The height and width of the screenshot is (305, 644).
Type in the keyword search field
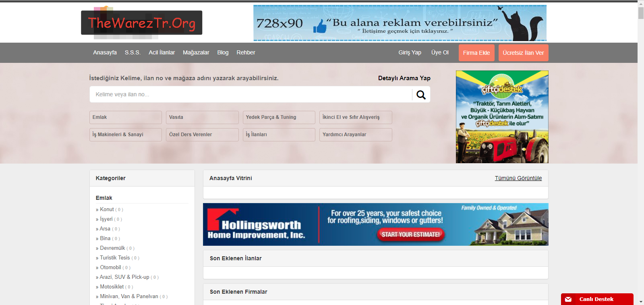pos(250,95)
